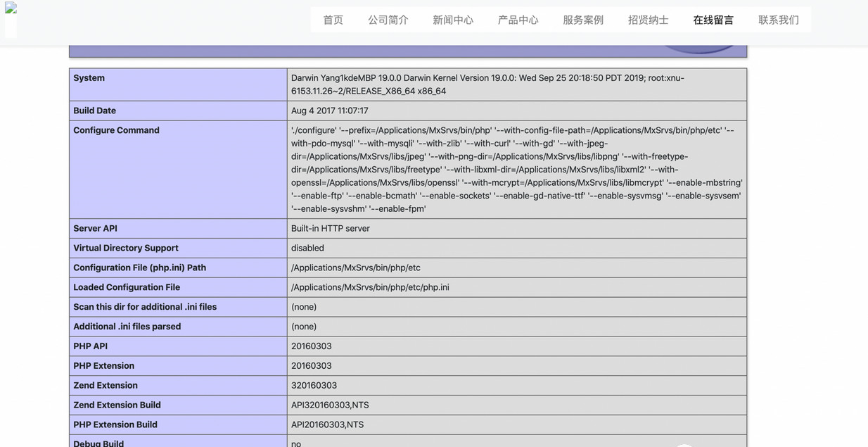Open 服务案例 navigation link
The width and height of the screenshot is (868, 447).
coord(583,20)
